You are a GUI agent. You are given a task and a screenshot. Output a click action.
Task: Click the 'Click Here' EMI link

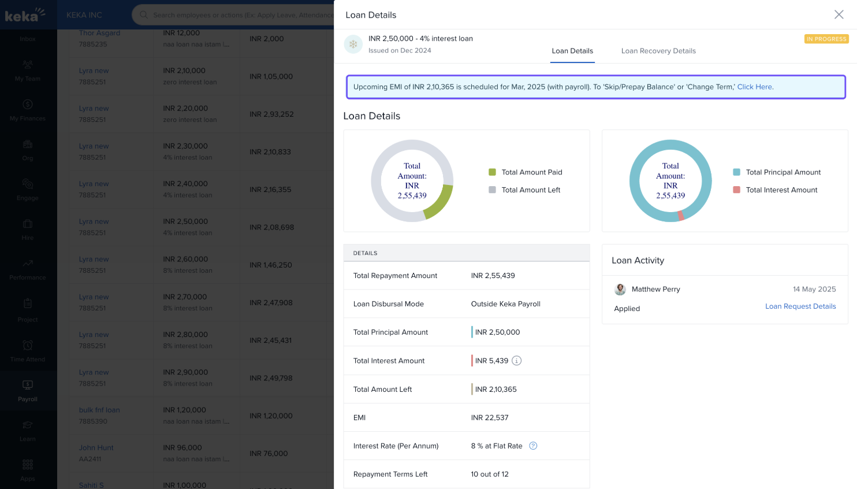(754, 87)
